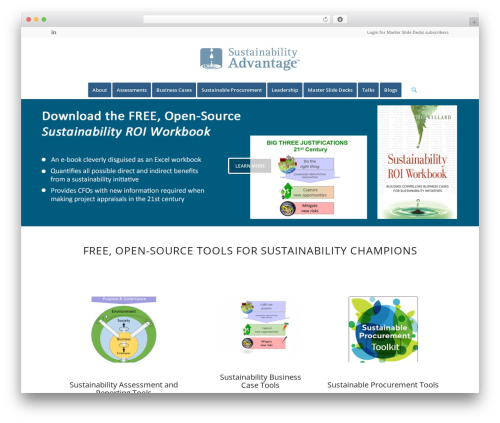500x423 pixels.
Task: Click the Sustainable Procurement Toolkit image
Action: (383, 329)
